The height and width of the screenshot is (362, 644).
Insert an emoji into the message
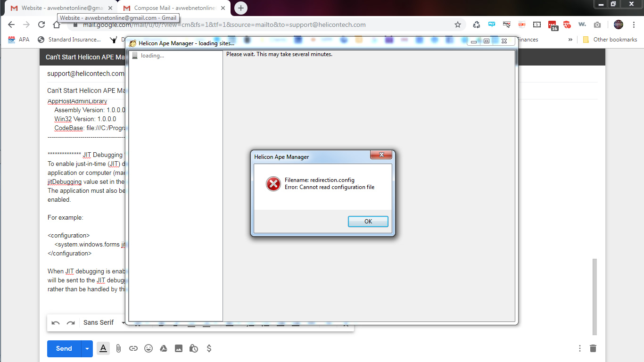[x=149, y=348]
